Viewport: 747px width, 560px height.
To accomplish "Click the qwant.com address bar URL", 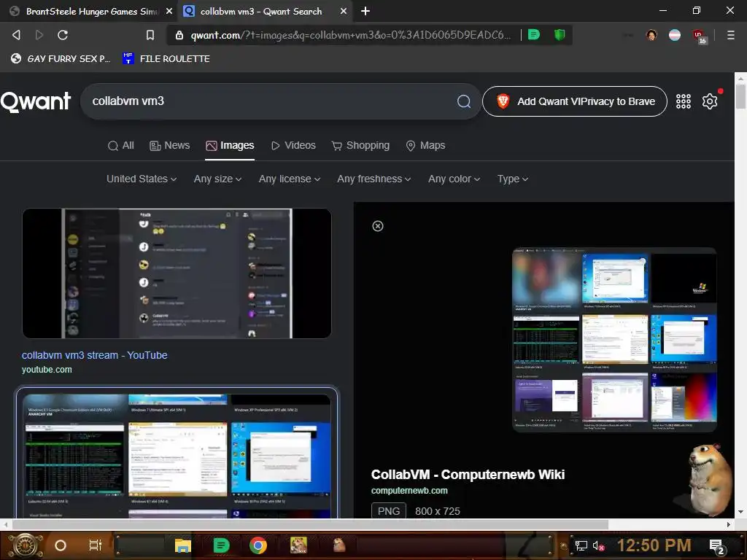I will tap(350, 35).
